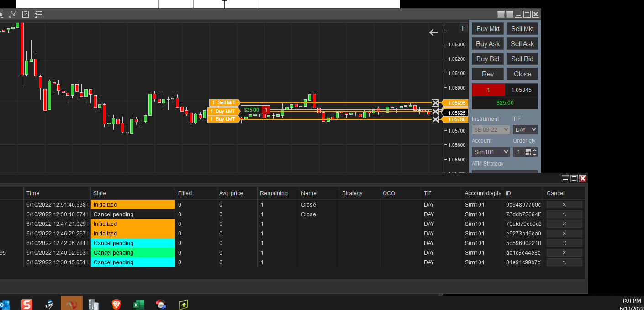Open the spy-hat app in taskbar
This screenshot has width=644, height=310.
pyautogui.click(x=50, y=304)
